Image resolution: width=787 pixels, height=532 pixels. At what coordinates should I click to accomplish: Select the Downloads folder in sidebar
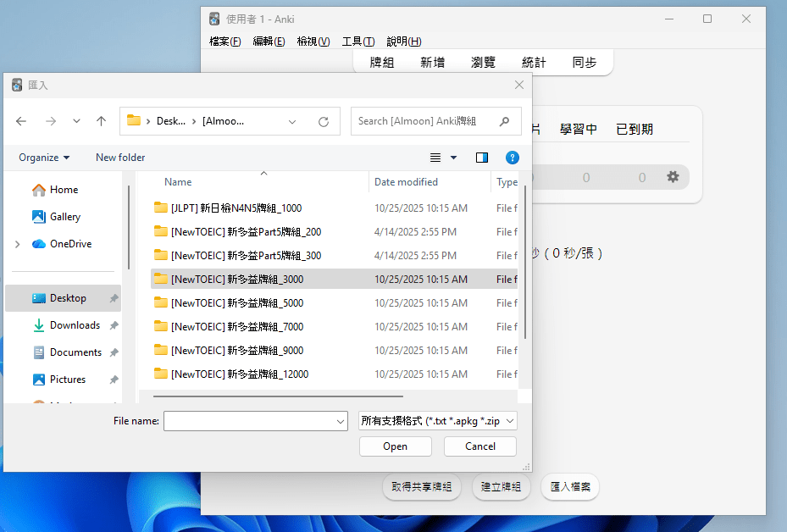[75, 325]
